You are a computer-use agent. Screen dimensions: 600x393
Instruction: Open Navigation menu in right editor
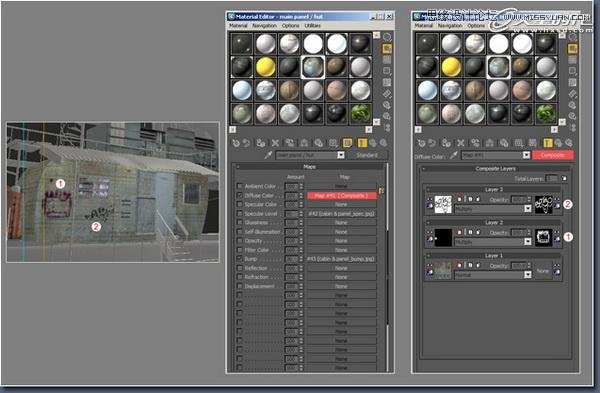pos(450,26)
